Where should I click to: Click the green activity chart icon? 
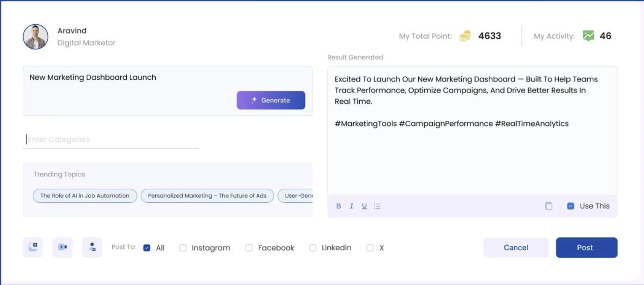pyautogui.click(x=588, y=36)
